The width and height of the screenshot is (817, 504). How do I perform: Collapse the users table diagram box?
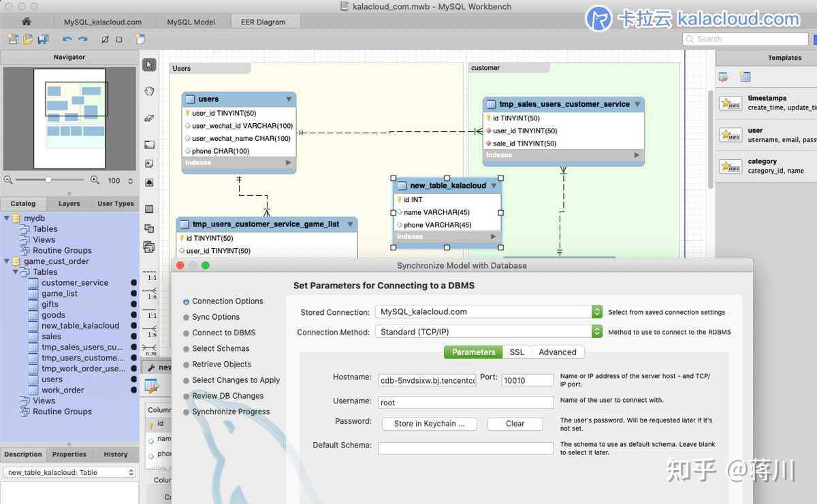point(289,99)
